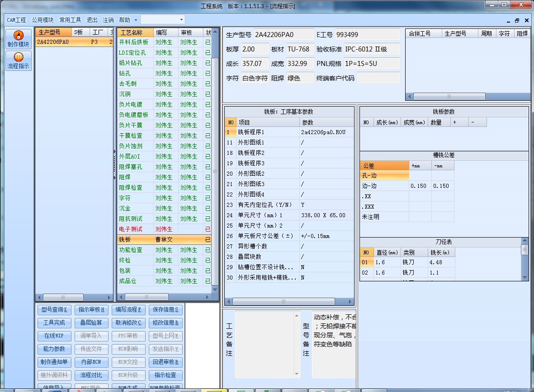Screen dimensions: 534x392
Task: Click the + column header in 铣板参数
Action: point(459,122)
